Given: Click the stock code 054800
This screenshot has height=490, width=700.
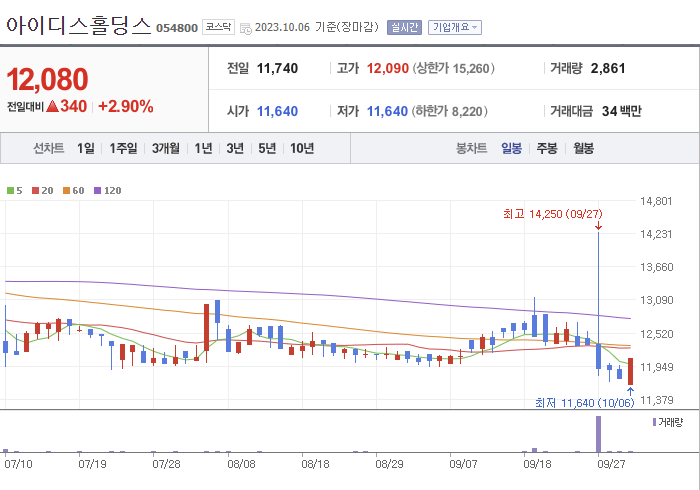Looking at the screenshot, I should pos(177,28).
